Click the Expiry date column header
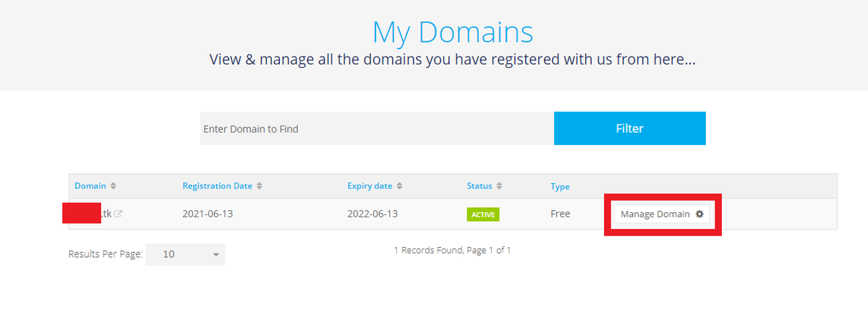868x331 pixels. pos(370,186)
